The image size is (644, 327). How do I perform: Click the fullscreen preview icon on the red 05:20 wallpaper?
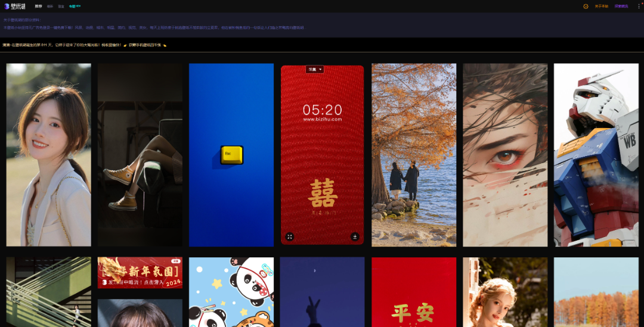point(290,236)
